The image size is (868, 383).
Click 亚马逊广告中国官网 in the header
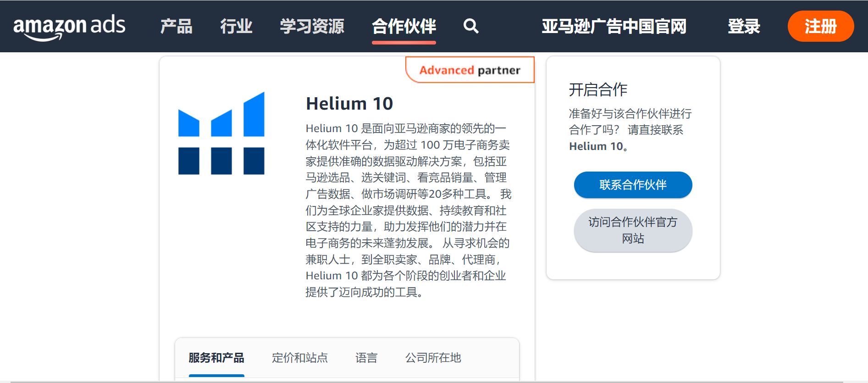click(614, 27)
